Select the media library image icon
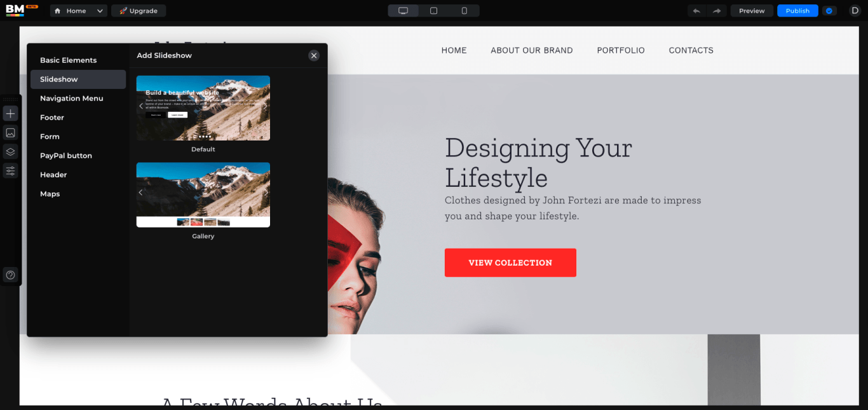Image resolution: width=868 pixels, height=410 pixels. pos(10,132)
